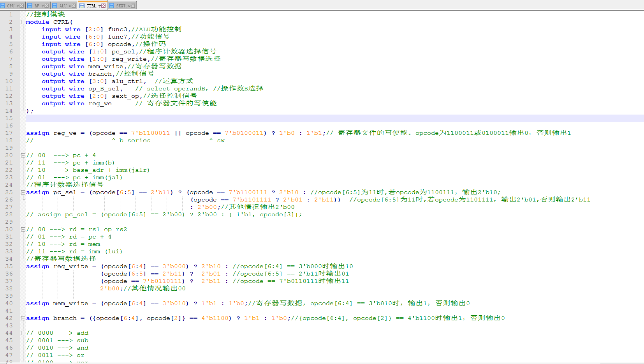Screen dimensions: 644x364
Task: Click 'func3' in the input declaration
Action: point(118,30)
